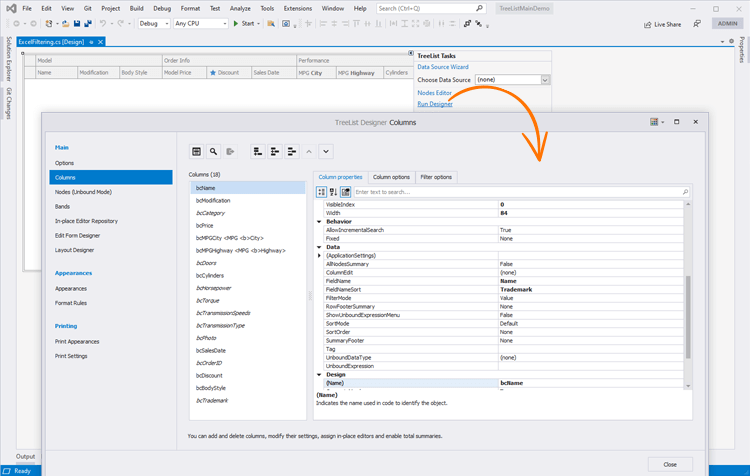Move selected column up with chevron arrow
Viewport: 750px width, 476px height.
pos(309,152)
